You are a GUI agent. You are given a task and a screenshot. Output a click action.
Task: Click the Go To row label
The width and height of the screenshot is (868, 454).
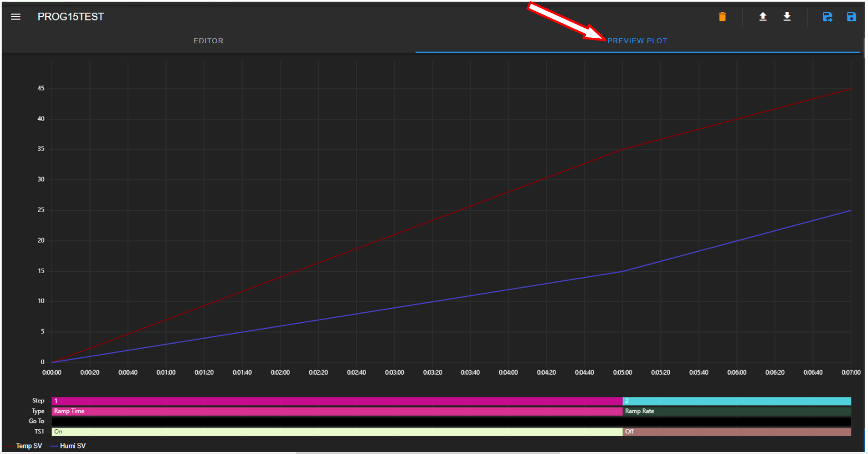coord(37,421)
